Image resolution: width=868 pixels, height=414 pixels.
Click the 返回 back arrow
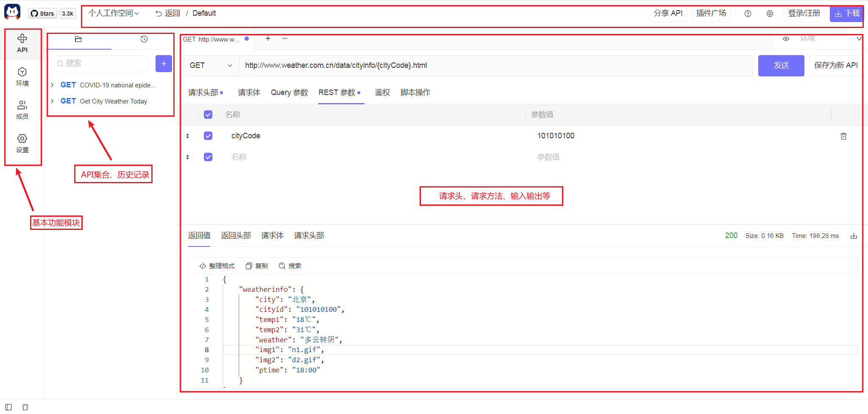pos(168,14)
